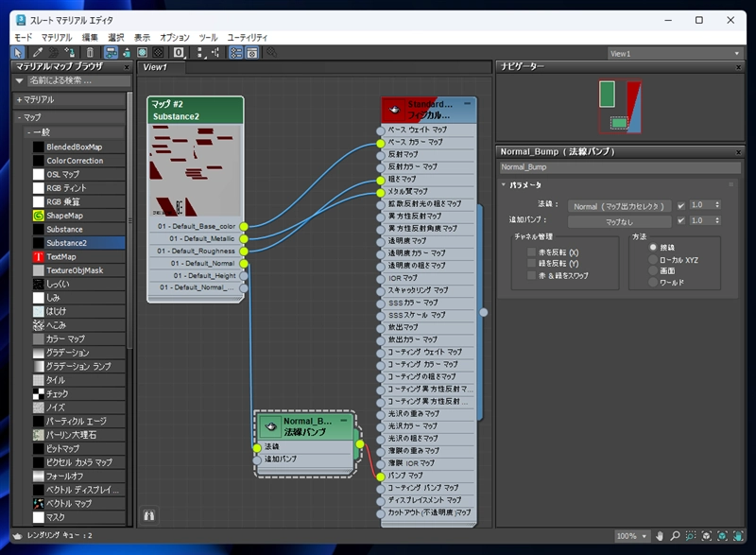The width and height of the screenshot is (756, 555).
Task: Select Substance2 map in browser list
Action: (x=64, y=243)
